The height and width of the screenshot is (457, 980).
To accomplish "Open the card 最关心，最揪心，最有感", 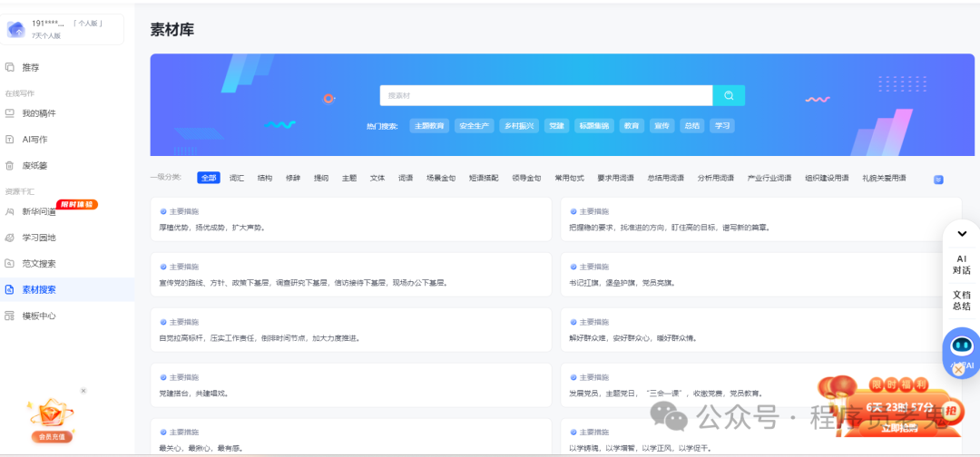I will pos(351,436).
